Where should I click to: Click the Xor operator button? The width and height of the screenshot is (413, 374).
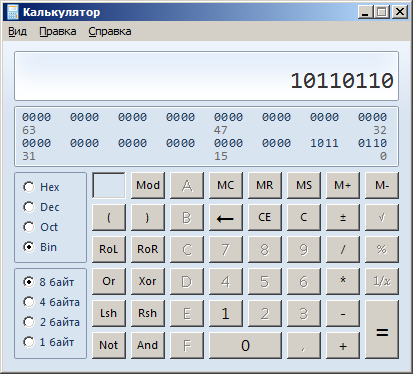tap(148, 282)
